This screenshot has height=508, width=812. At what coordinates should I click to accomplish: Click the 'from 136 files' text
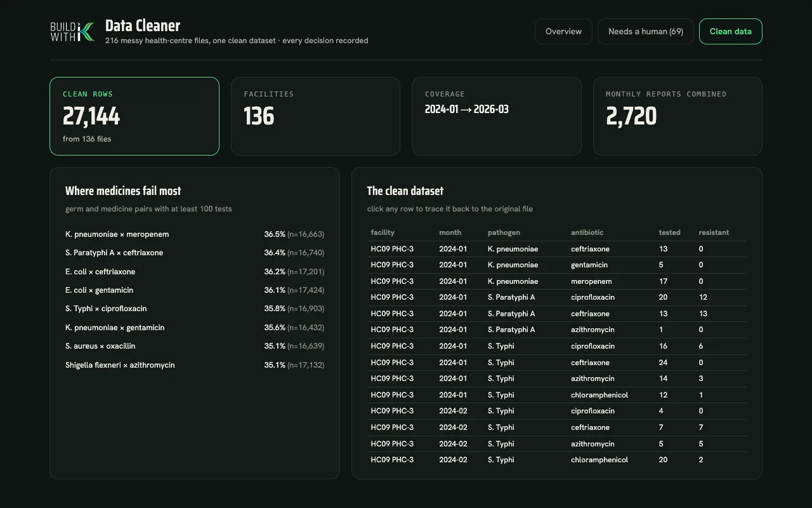click(x=87, y=139)
